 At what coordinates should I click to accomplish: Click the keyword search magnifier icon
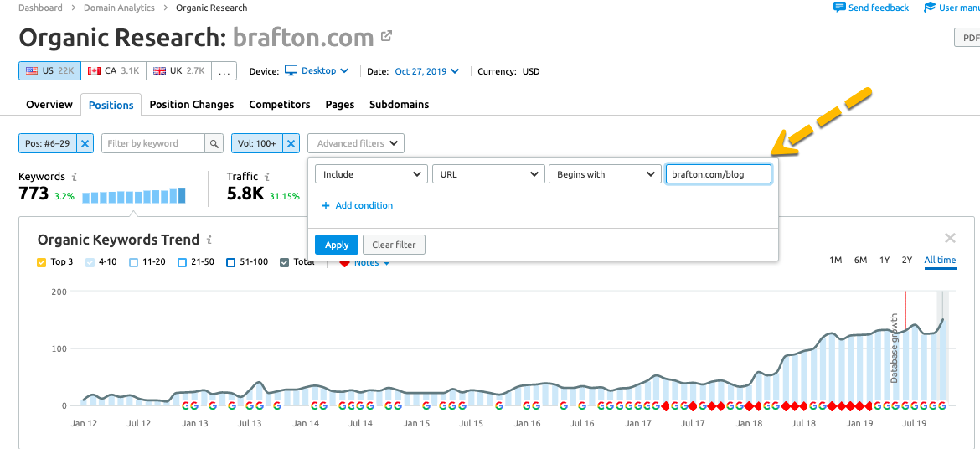tap(215, 143)
